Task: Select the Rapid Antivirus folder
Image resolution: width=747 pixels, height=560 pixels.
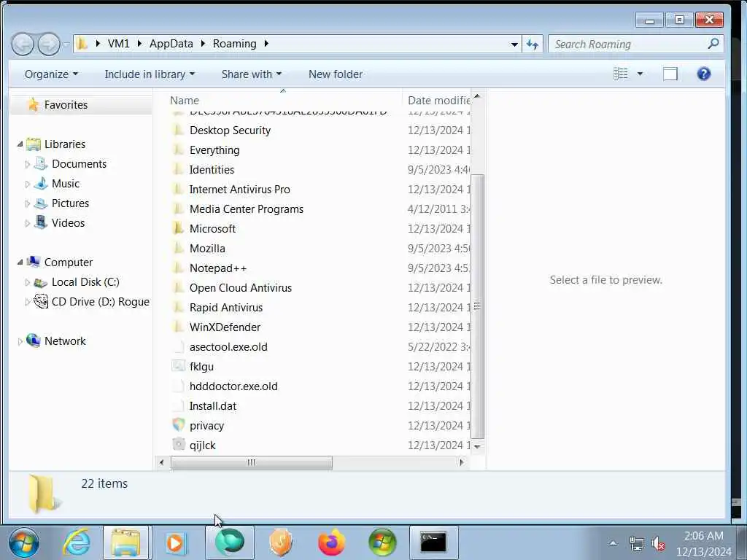Action: 226,308
